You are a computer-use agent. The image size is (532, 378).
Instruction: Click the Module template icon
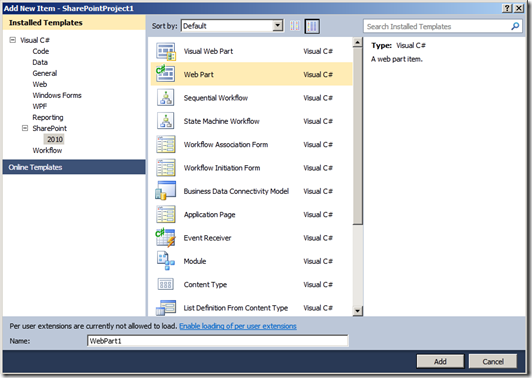click(166, 261)
